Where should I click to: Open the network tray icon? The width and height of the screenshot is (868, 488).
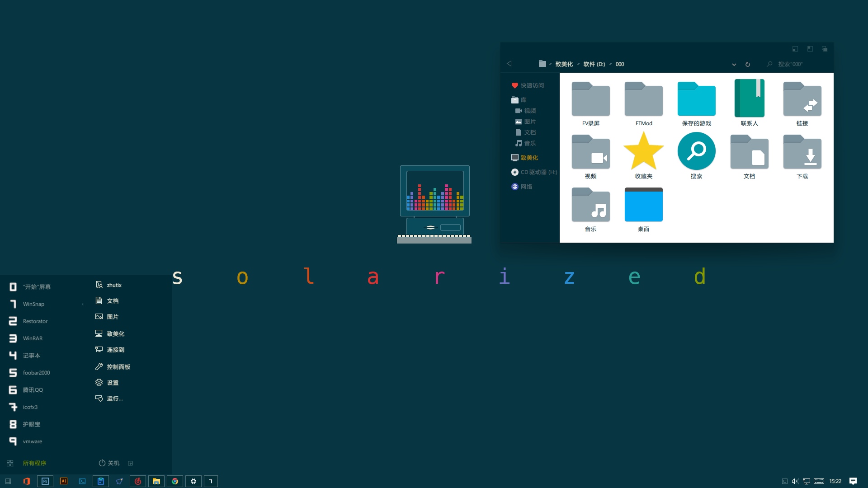(x=807, y=481)
